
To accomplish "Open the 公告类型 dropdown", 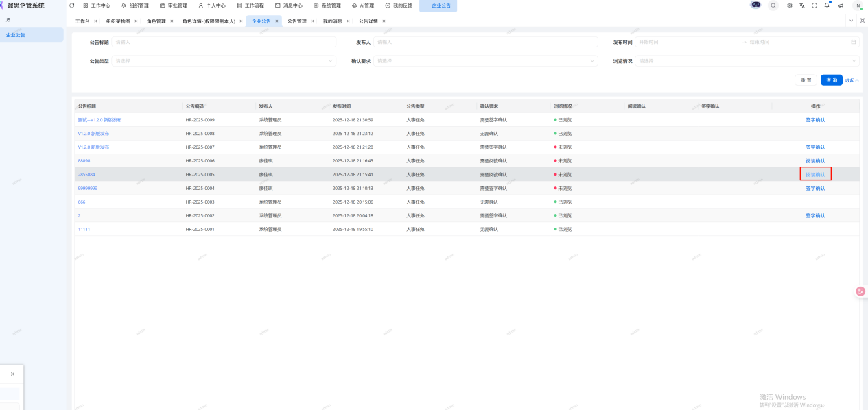I will (224, 61).
